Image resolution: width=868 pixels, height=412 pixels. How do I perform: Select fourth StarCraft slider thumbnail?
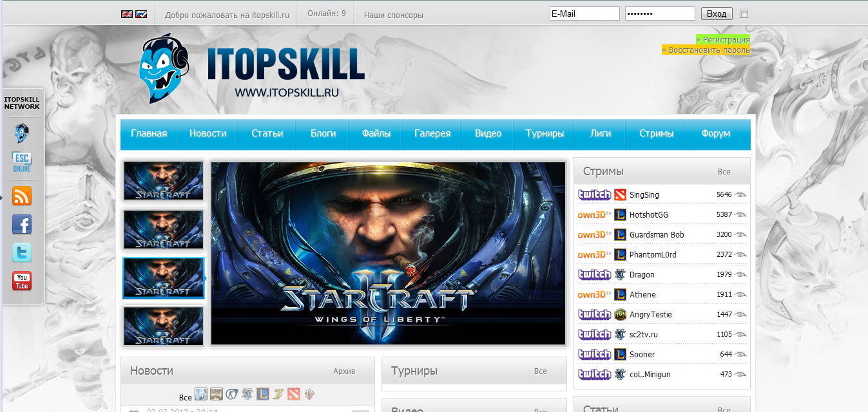(x=163, y=326)
